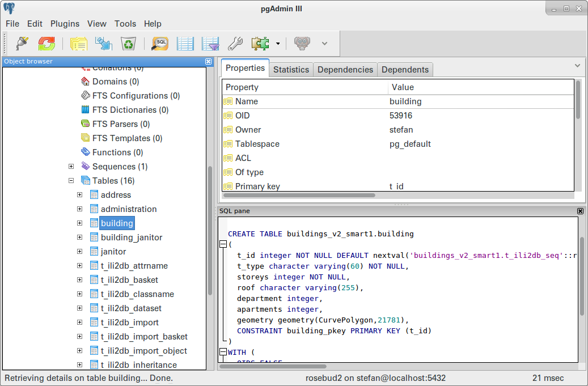Open the toolbar overflow chevron

coord(325,44)
